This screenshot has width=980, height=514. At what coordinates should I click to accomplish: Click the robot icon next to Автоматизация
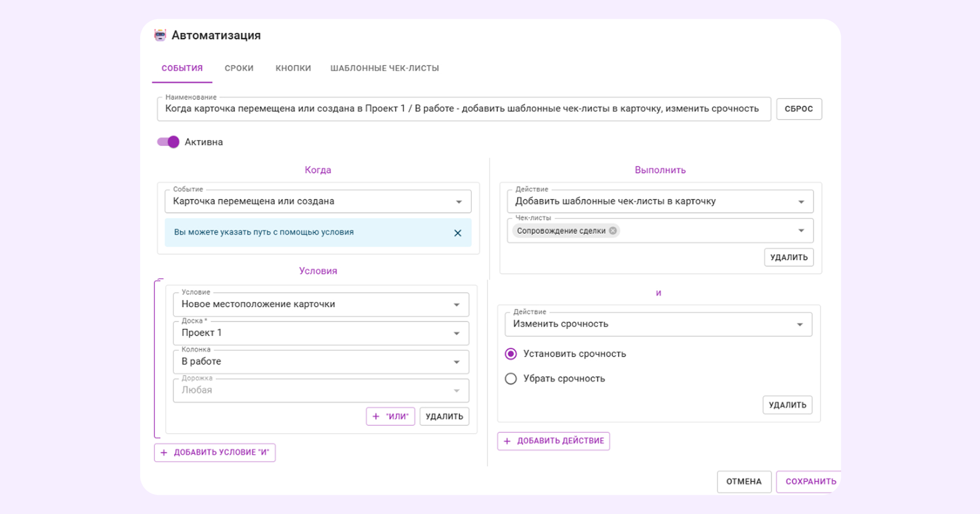(160, 35)
